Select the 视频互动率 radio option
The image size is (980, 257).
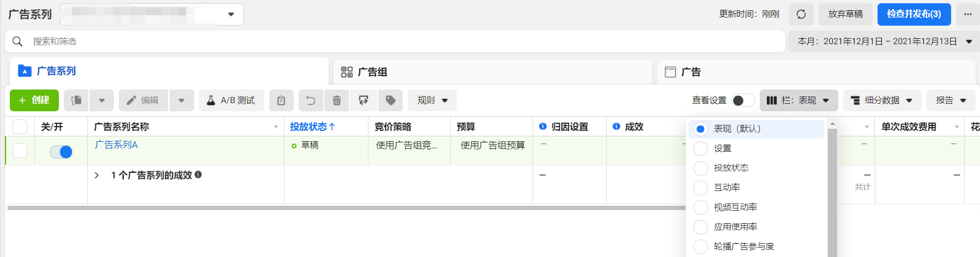[701, 207]
